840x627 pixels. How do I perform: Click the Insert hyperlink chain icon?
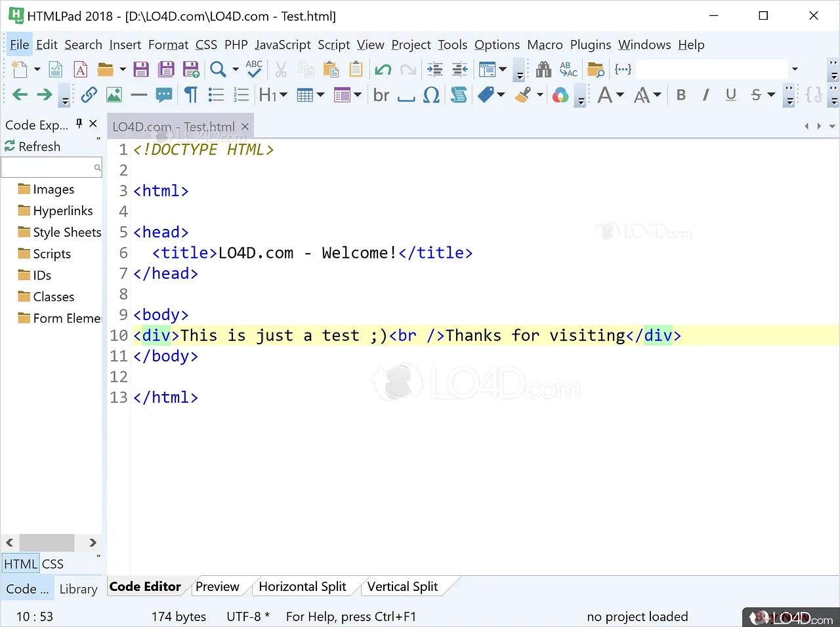click(x=89, y=95)
